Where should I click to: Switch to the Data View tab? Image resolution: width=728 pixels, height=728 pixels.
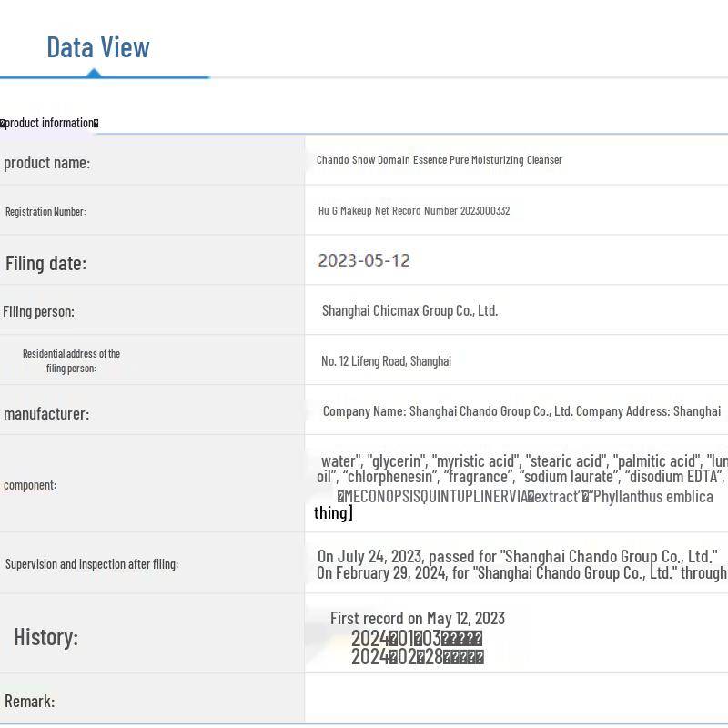(x=98, y=47)
